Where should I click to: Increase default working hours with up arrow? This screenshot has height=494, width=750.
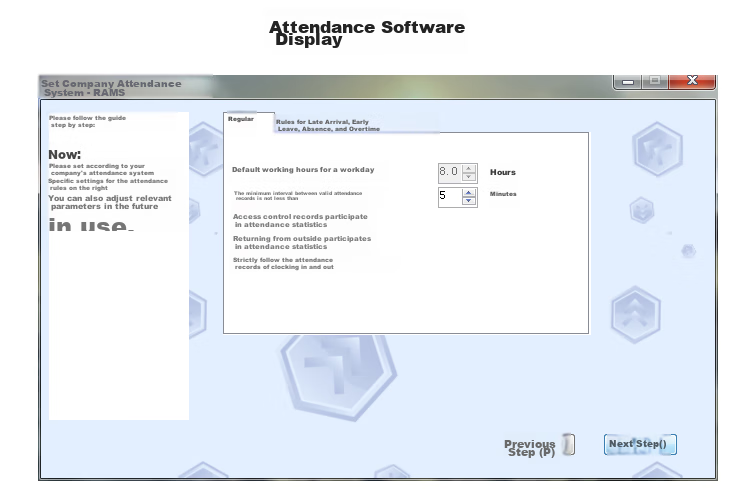tap(469, 168)
